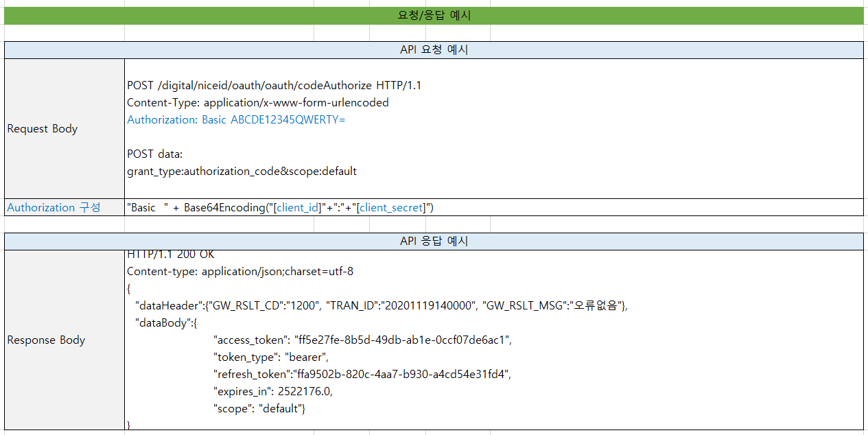Viewport: 868px width, 435px height.
Task: Select the API 응답 예시 header cell
Action: point(434,242)
